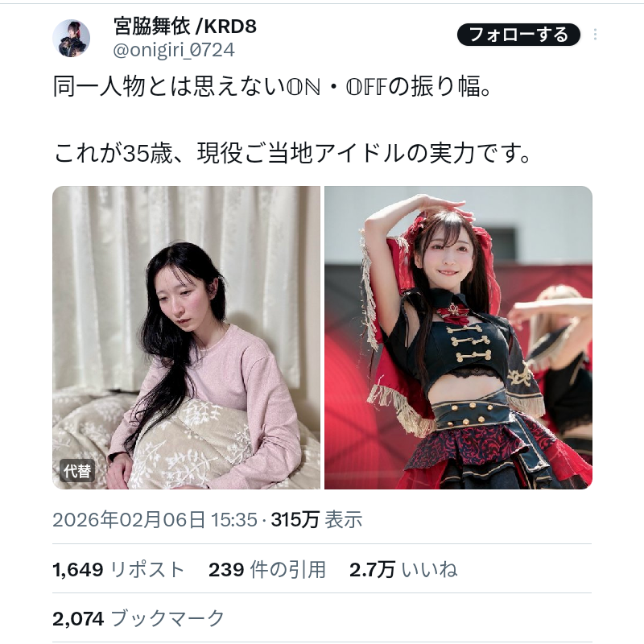Viewport: 644px width, 644px height.
Task: Open the 2,074 ブックマーク count
Action: [x=138, y=618]
